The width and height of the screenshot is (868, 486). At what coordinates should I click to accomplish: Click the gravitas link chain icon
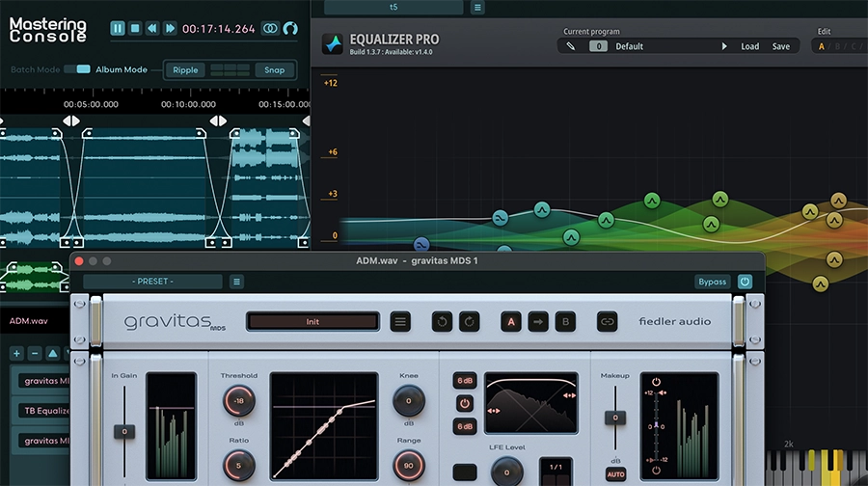[x=607, y=322]
